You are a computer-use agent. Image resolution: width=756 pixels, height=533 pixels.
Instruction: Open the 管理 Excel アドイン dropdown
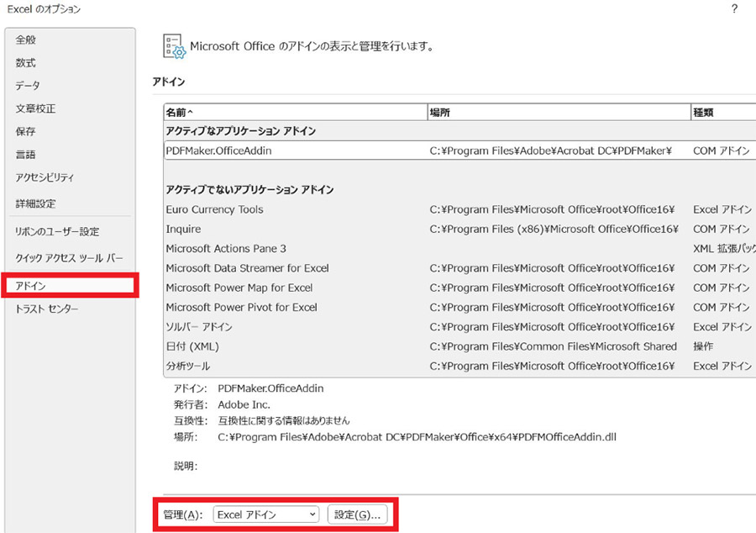[x=265, y=515]
